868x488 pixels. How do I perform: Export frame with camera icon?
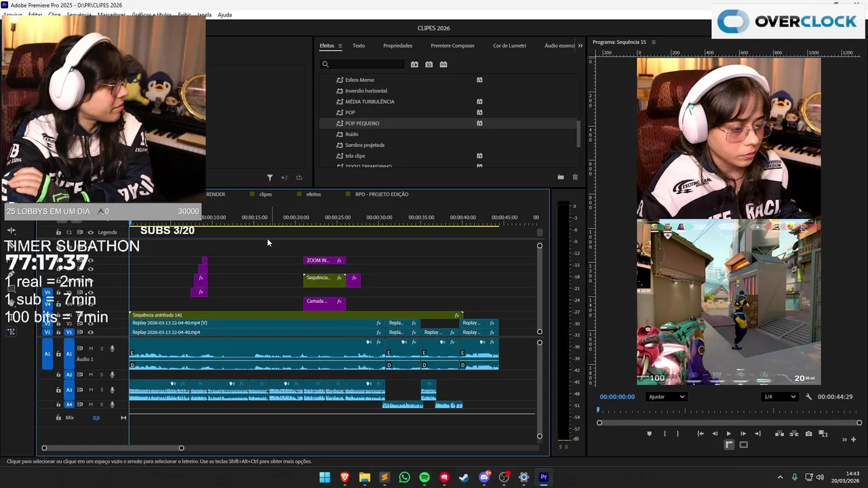pos(808,434)
